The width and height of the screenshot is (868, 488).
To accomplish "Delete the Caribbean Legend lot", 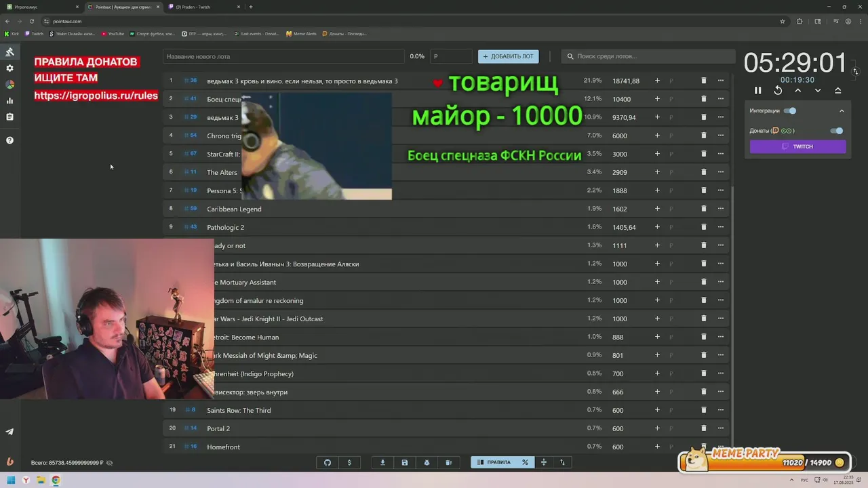I will coord(703,209).
